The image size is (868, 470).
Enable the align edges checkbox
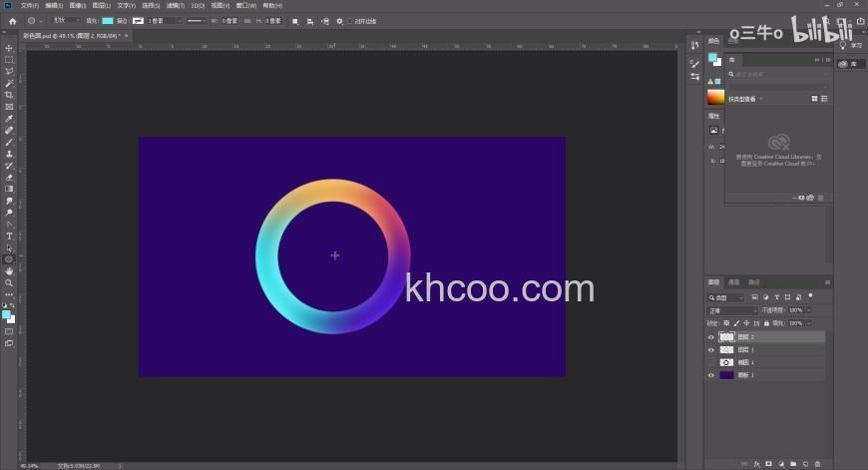(x=350, y=21)
